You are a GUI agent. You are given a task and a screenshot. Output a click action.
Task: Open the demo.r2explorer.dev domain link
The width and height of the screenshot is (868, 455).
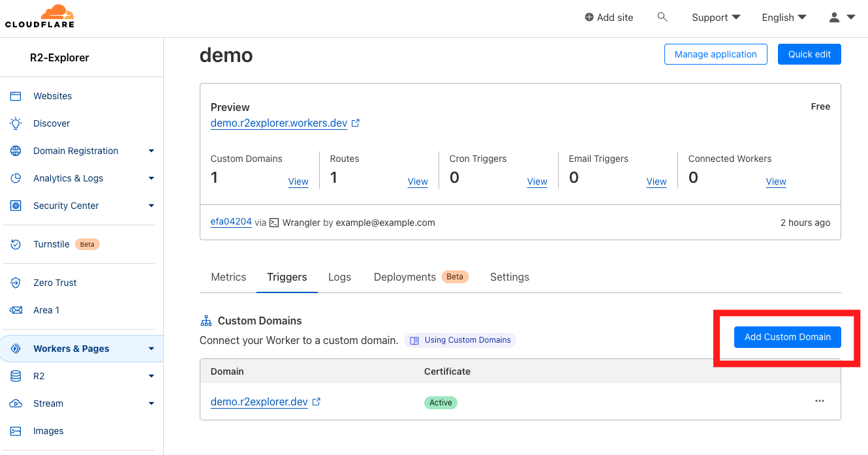259,402
